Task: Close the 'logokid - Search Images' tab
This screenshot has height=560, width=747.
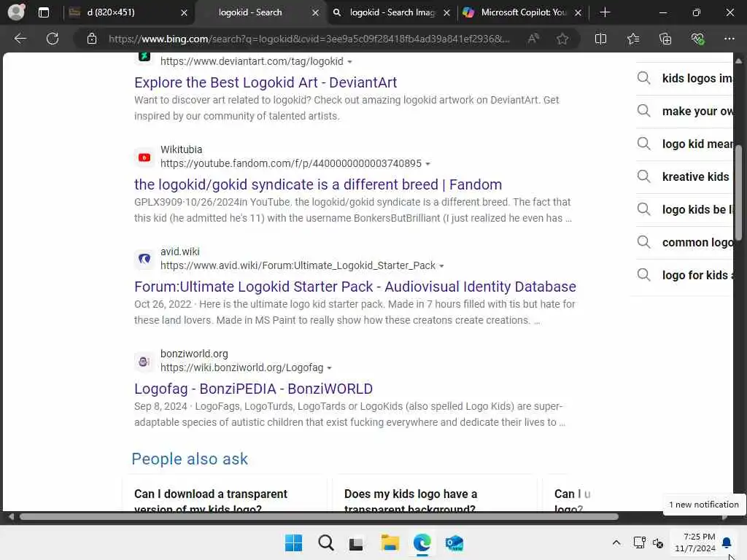Action: tap(446, 13)
